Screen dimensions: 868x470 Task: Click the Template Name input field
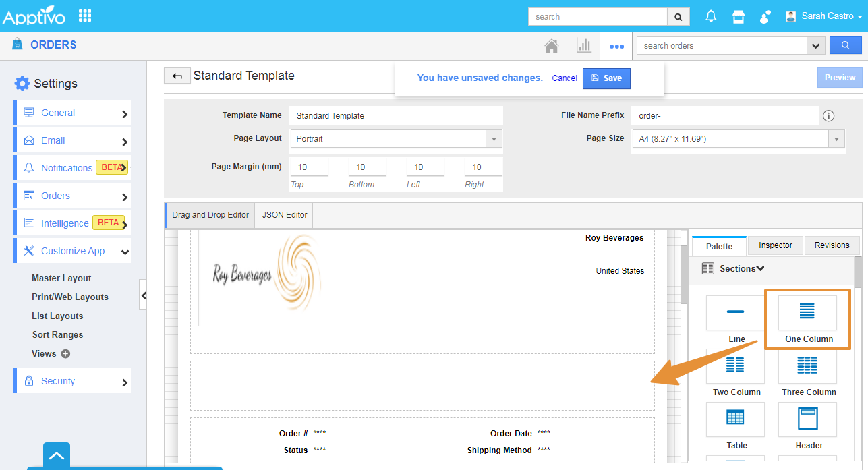[x=396, y=116]
